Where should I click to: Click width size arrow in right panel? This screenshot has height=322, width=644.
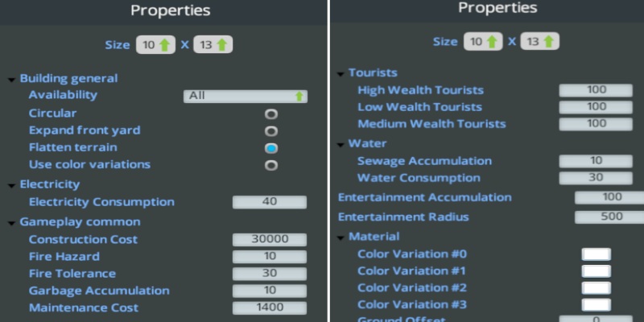point(493,42)
